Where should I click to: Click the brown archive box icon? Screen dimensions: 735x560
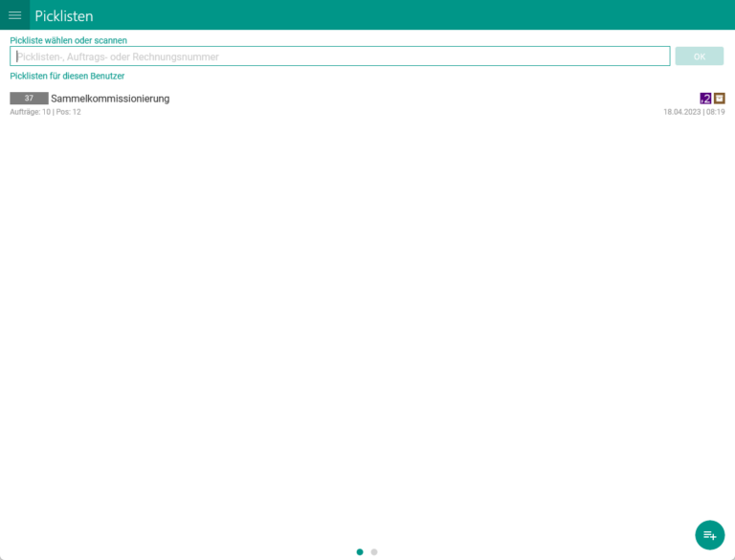click(720, 98)
